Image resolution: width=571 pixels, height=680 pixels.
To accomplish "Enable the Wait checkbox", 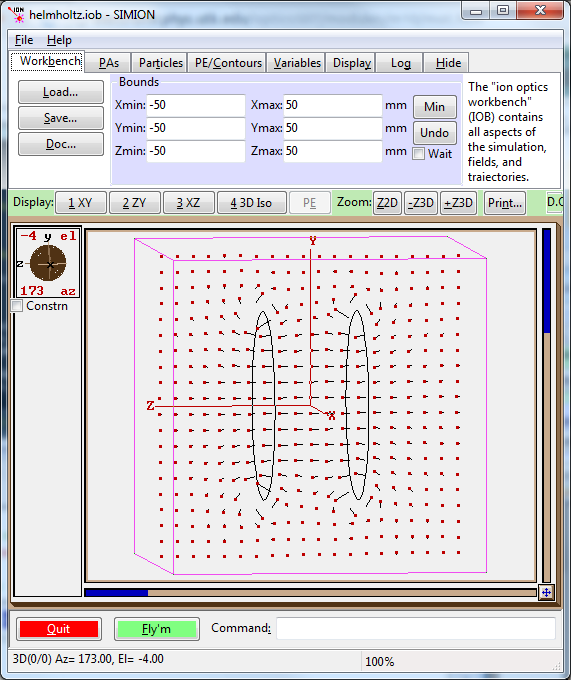I will 418,154.
